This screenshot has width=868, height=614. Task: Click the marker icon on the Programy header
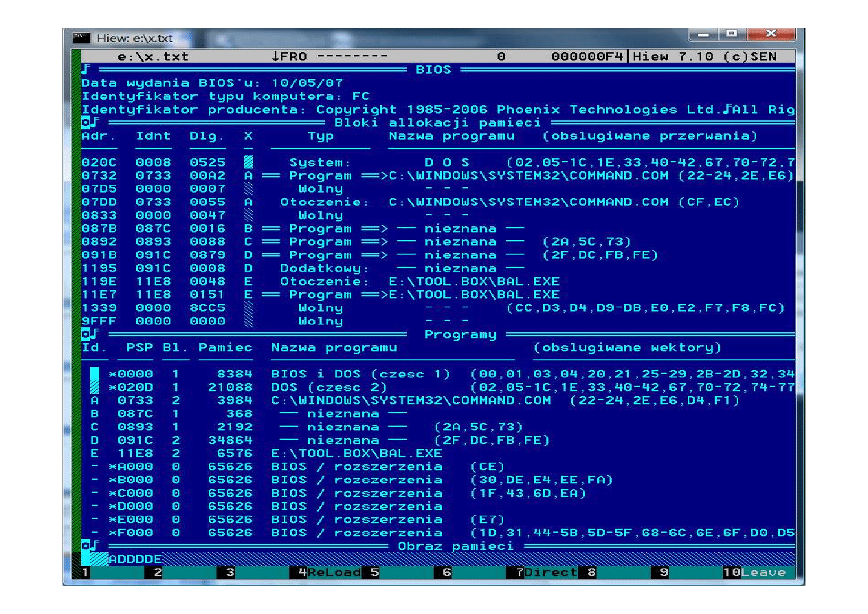click(x=87, y=335)
